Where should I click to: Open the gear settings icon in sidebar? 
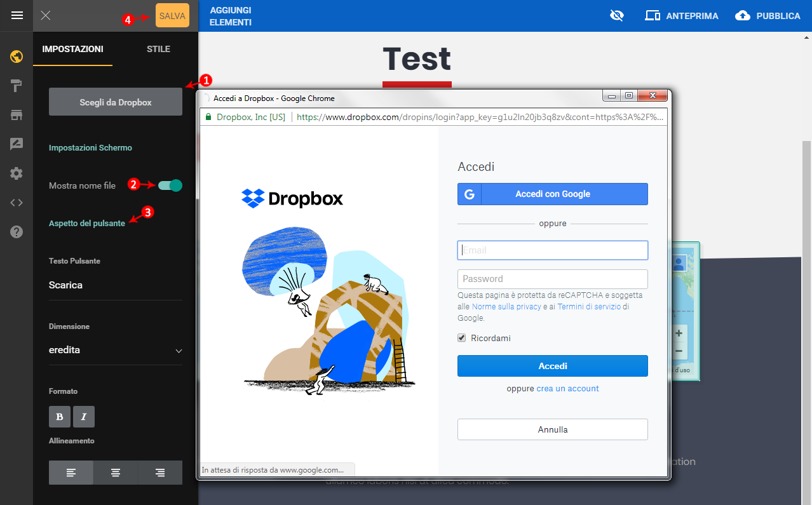pyautogui.click(x=17, y=173)
